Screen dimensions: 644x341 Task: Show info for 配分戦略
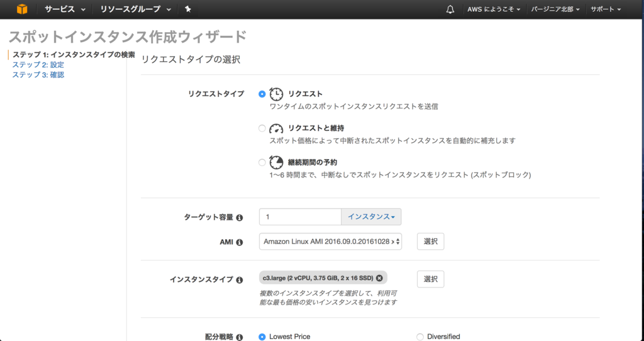[x=240, y=337]
